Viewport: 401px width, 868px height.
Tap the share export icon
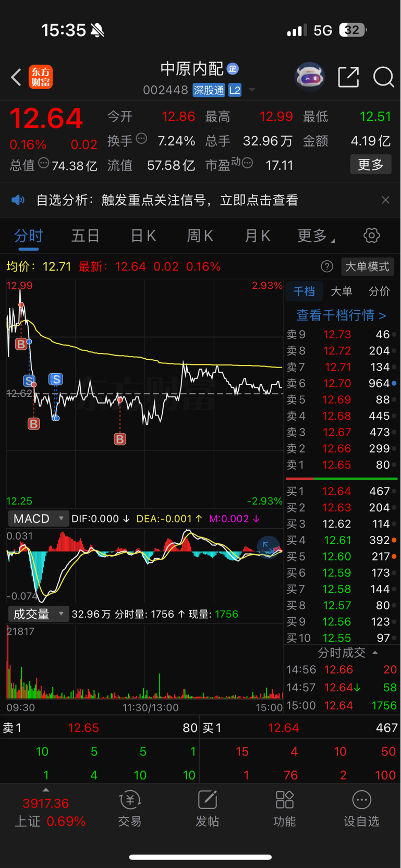[x=348, y=77]
